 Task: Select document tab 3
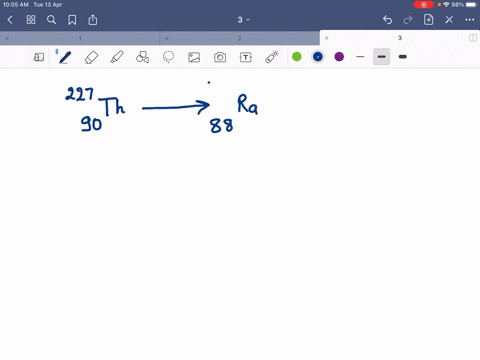(x=399, y=38)
